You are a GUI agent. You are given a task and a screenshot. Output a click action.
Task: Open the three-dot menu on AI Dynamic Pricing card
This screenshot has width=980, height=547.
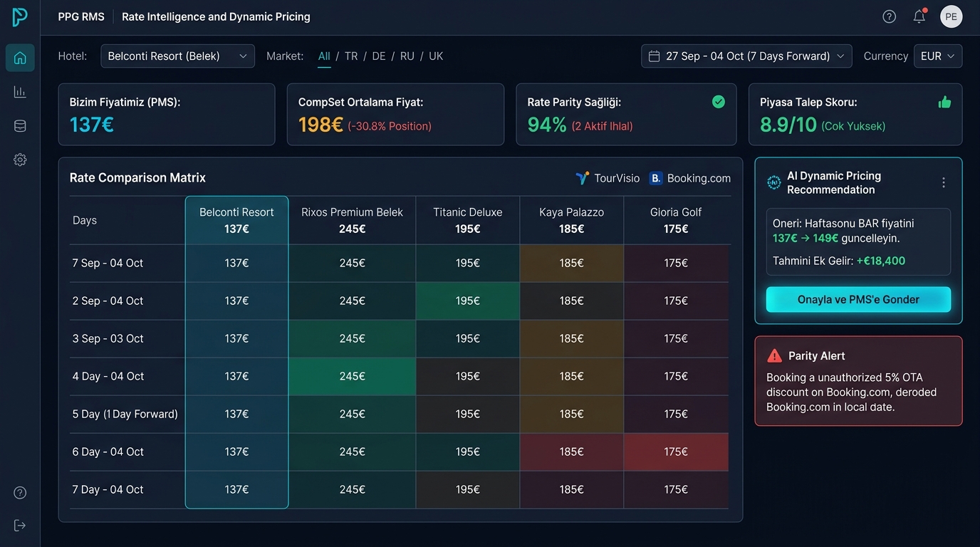point(944,182)
